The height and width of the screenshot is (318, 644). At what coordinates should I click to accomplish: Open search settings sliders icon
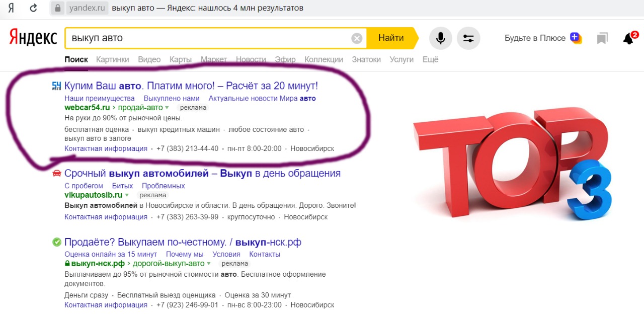pyautogui.click(x=468, y=38)
